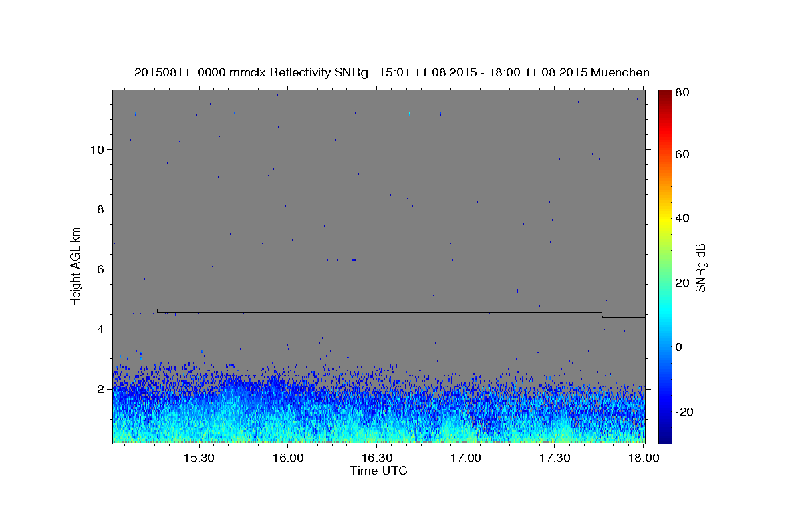Click the 'Time UTC' axis label
Screen dimensions: 798x532
coord(378,471)
